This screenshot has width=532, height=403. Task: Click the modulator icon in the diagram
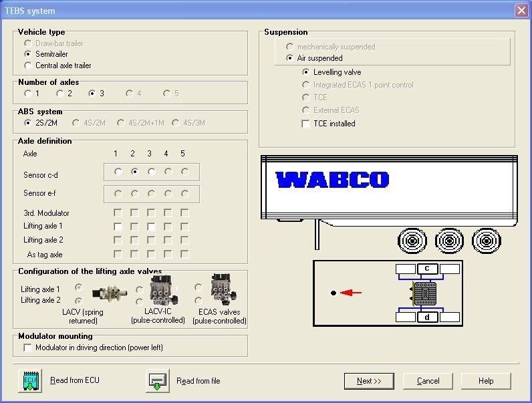424,293
